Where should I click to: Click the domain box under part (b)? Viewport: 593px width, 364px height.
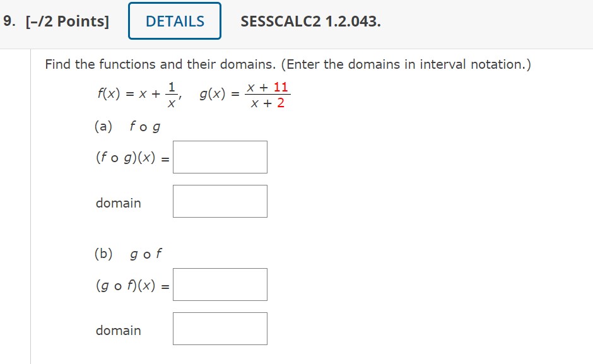tap(220, 327)
